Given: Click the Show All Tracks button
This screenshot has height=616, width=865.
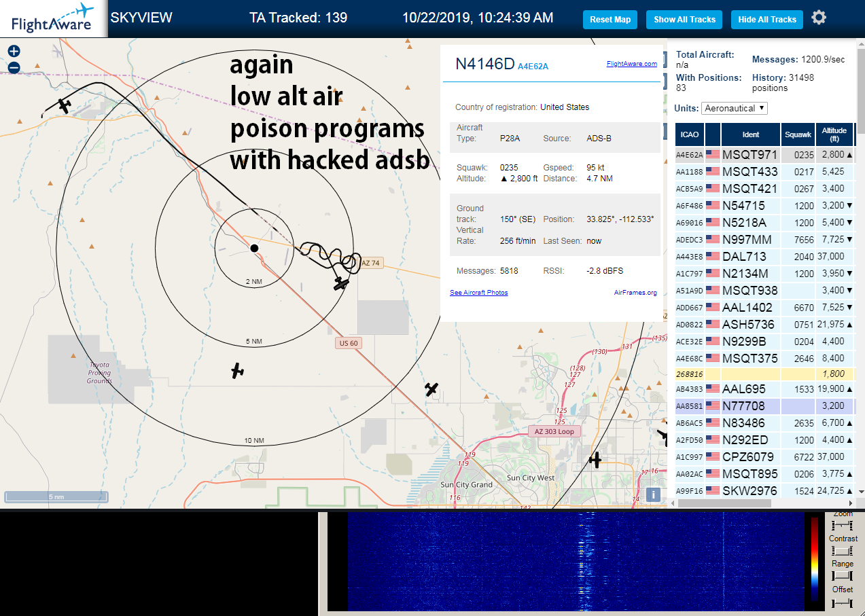Looking at the screenshot, I should point(684,20).
